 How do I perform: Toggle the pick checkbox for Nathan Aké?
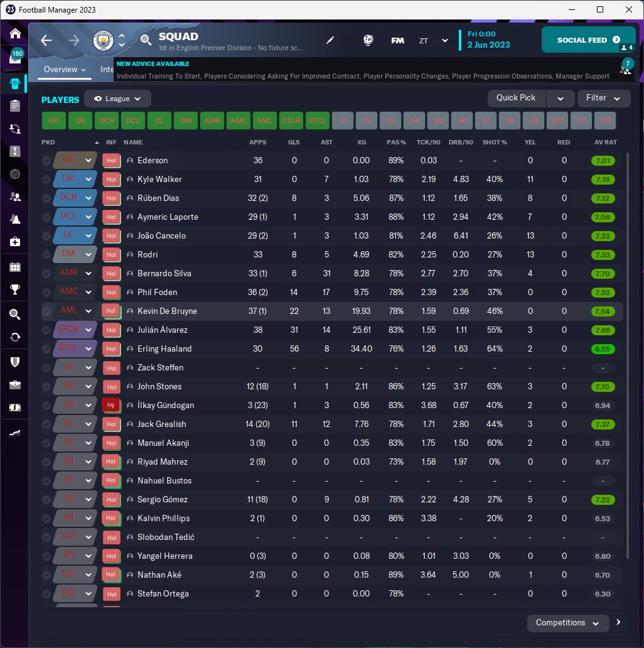coord(46,575)
